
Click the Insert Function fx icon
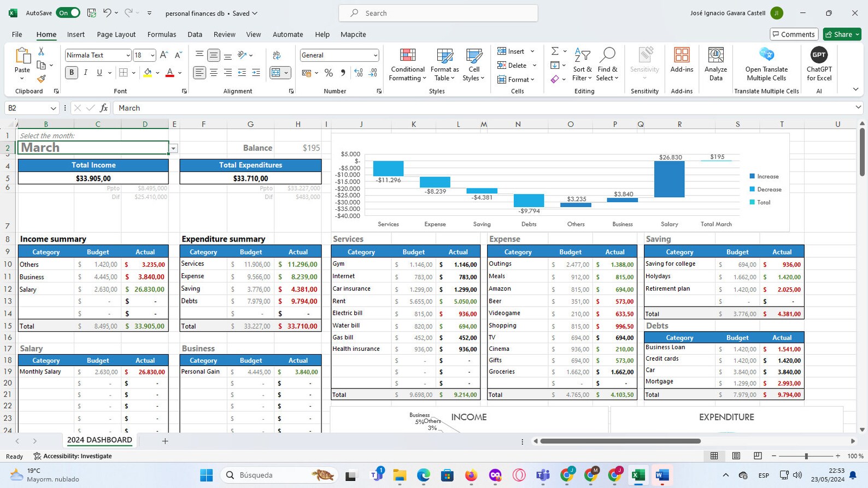tap(104, 108)
